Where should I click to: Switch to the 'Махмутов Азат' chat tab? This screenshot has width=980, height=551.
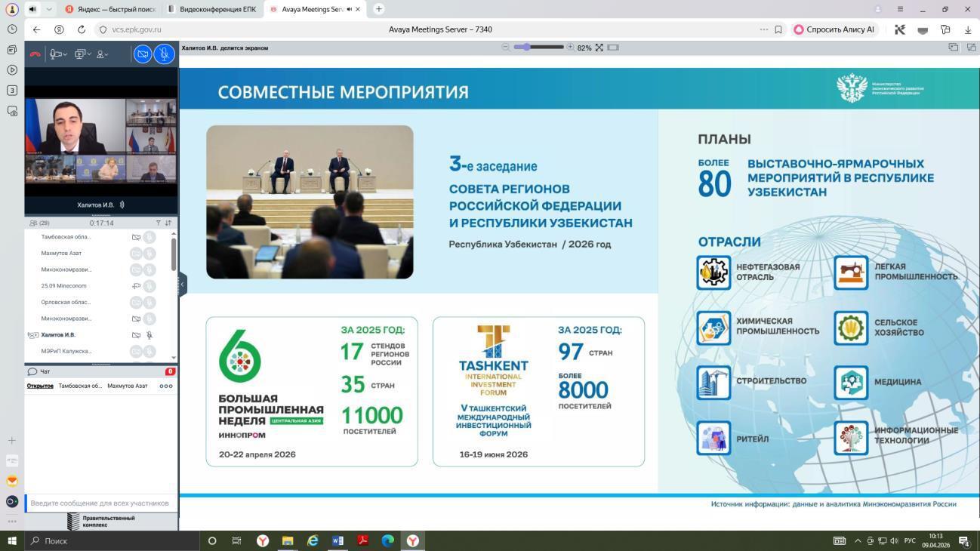click(x=127, y=386)
